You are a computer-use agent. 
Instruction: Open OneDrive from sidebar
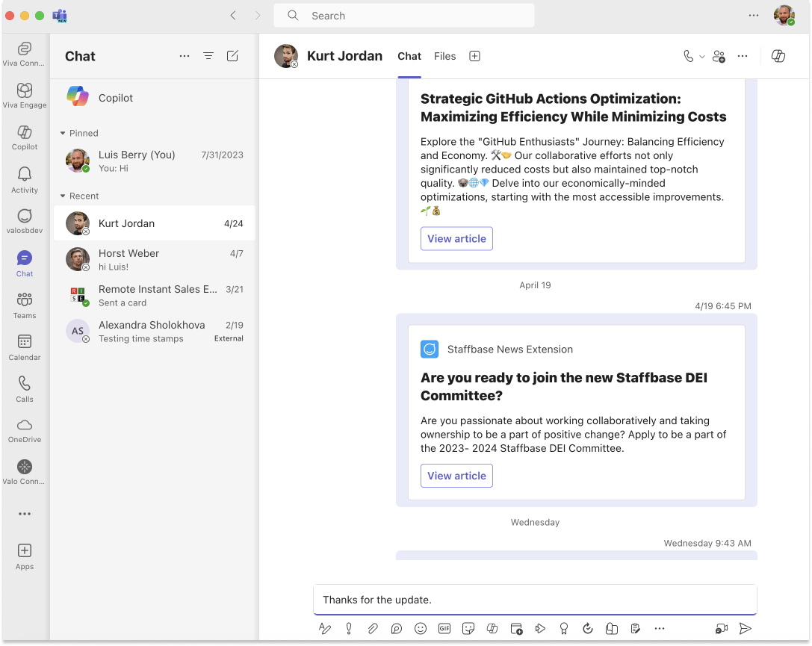(25, 431)
